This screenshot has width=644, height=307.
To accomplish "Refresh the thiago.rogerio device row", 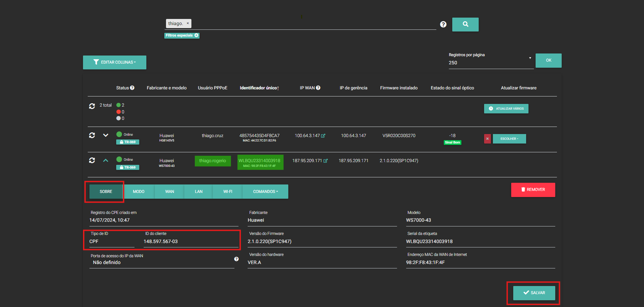I will click(92, 160).
